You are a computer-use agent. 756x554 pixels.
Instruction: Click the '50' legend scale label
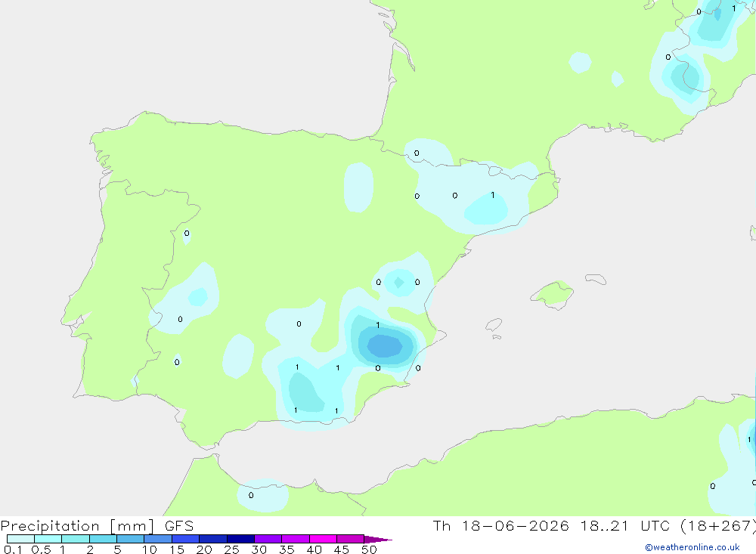pos(369,549)
